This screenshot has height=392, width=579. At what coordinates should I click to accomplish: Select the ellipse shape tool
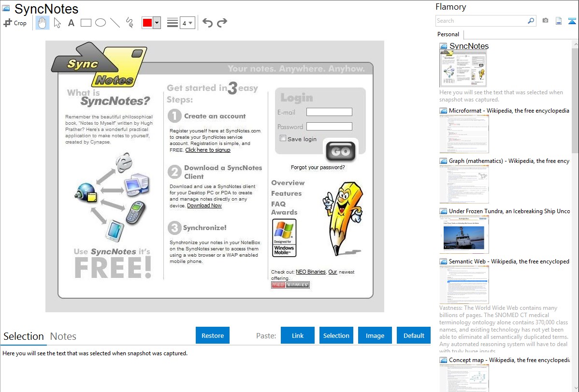click(101, 23)
